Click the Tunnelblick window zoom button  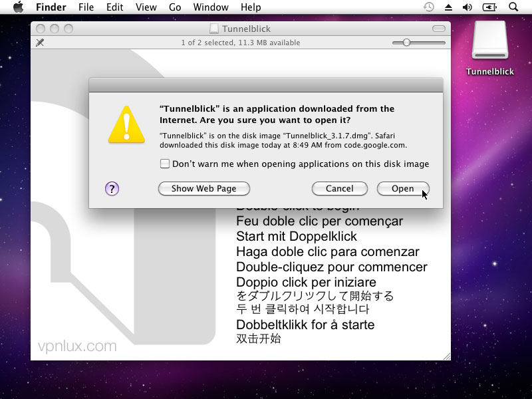click(x=68, y=29)
